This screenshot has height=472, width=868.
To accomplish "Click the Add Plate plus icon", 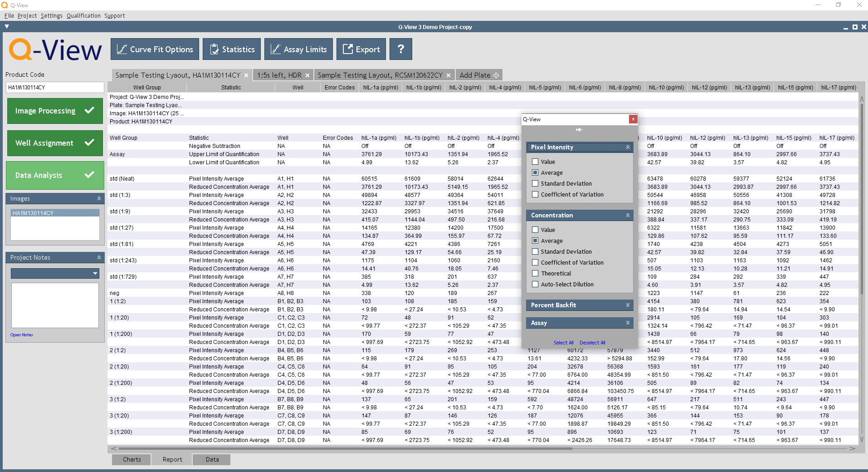I will tap(496, 75).
